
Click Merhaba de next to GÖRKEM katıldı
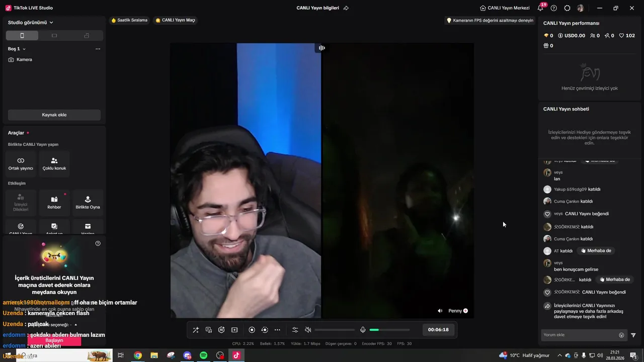615,280
